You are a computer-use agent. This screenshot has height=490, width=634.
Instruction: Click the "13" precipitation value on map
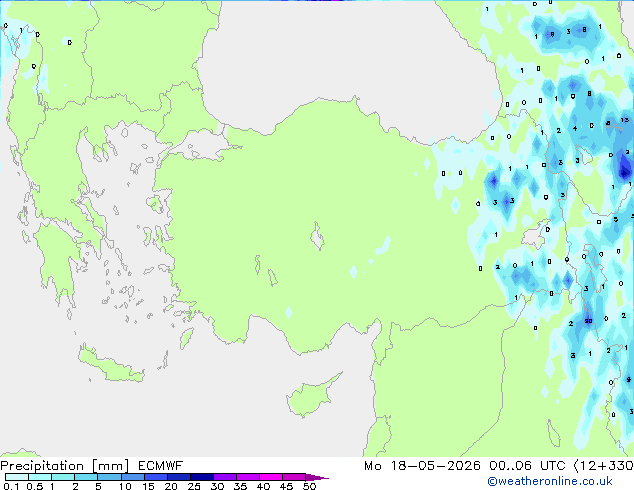(625, 120)
